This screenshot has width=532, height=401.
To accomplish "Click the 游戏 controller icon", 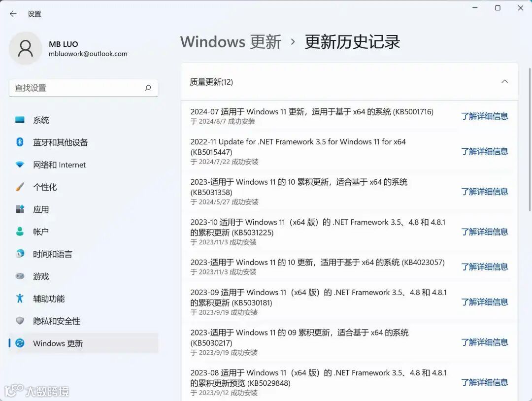I will [x=20, y=276].
